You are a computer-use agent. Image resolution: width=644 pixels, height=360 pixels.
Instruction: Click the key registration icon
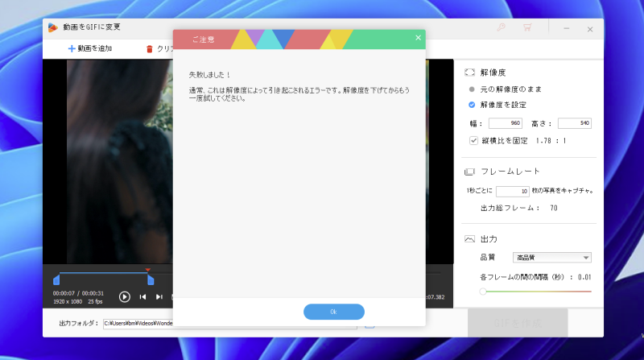[501, 27]
